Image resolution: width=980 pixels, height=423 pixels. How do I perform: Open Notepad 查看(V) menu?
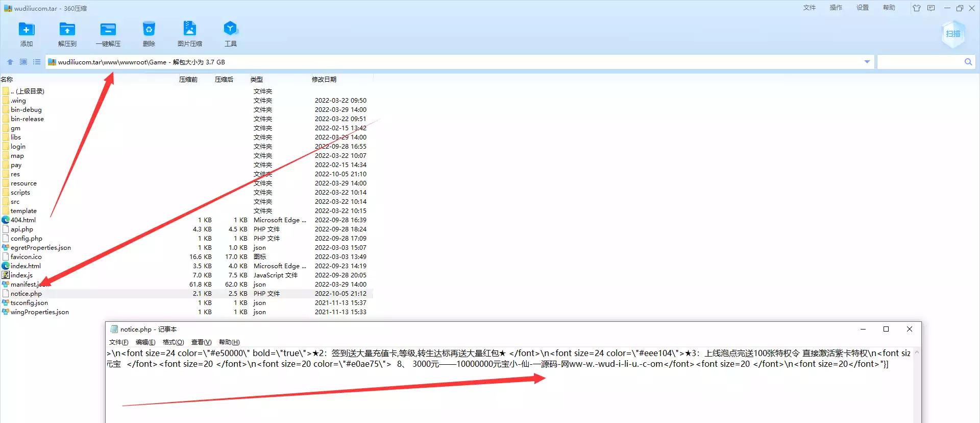[201, 342]
